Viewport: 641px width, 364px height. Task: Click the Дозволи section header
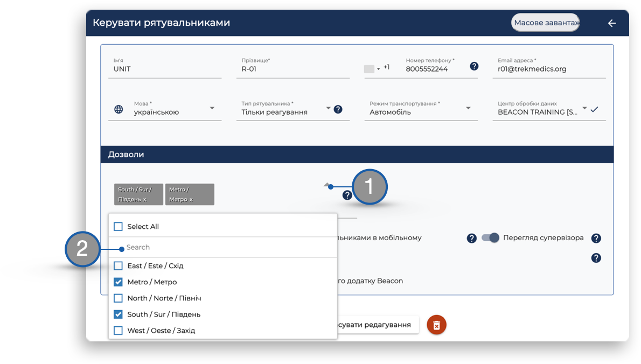pyautogui.click(x=357, y=155)
